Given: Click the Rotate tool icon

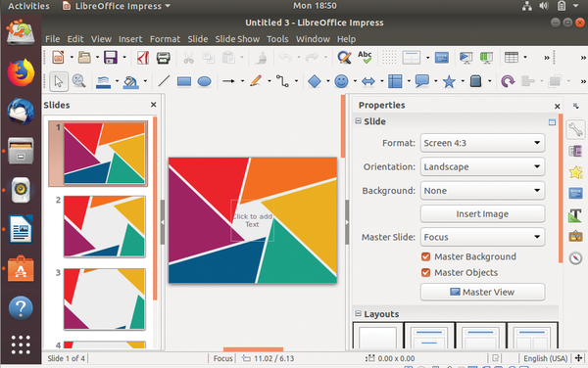Looking at the screenshot, I should (508, 81).
